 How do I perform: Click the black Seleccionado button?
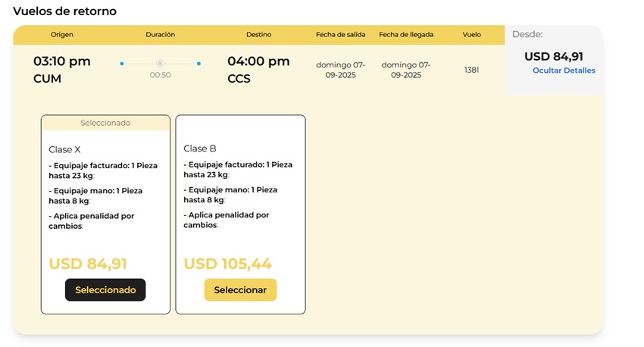[105, 290]
